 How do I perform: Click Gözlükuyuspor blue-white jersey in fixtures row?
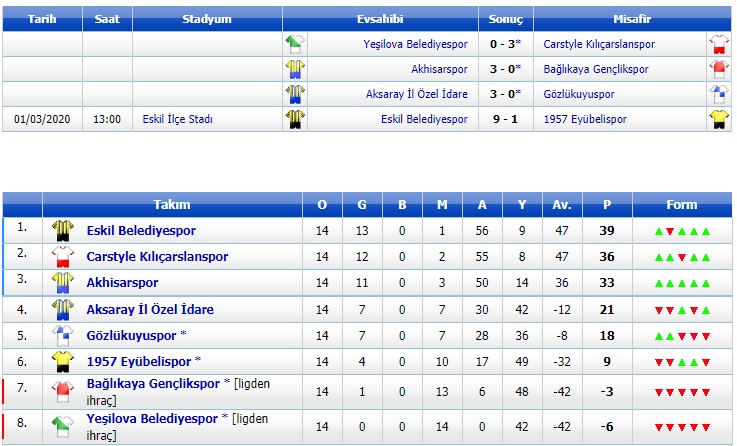(x=719, y=94)
